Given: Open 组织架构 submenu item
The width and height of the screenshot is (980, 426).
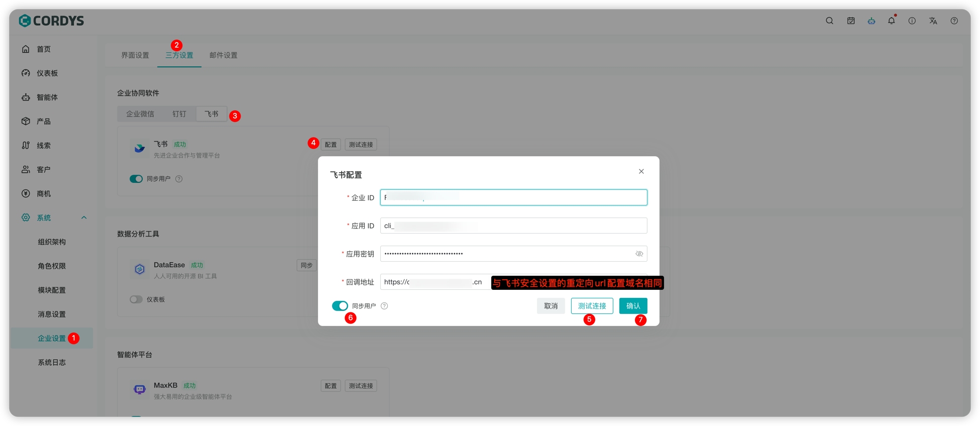Looking at the screenshot, I should pyautogui.click(x=52, y=242).
